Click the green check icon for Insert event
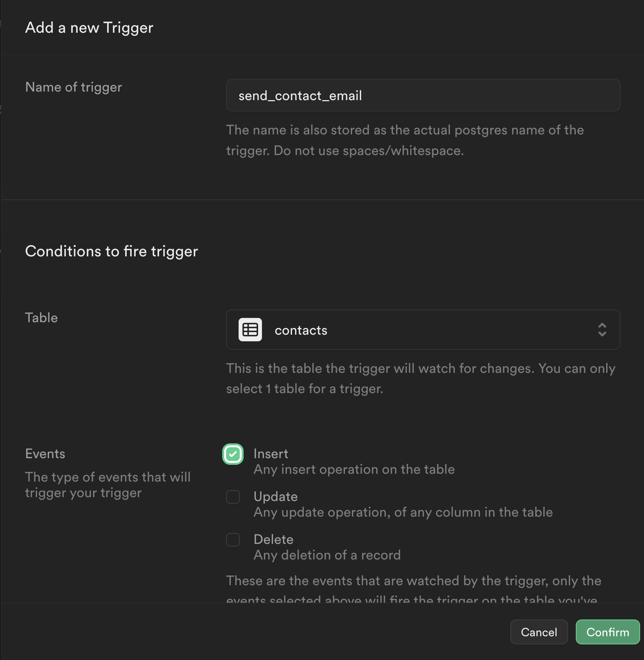 click(233, 454)
